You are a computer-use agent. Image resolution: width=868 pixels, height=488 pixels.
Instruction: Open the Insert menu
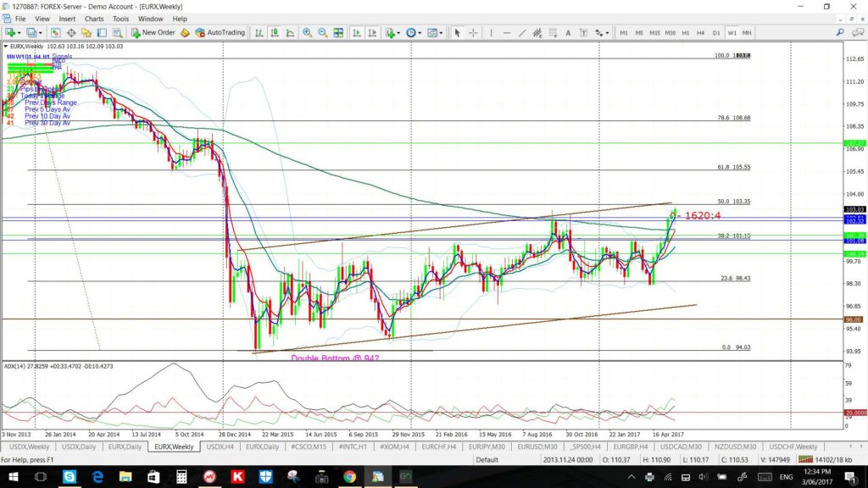67,19
